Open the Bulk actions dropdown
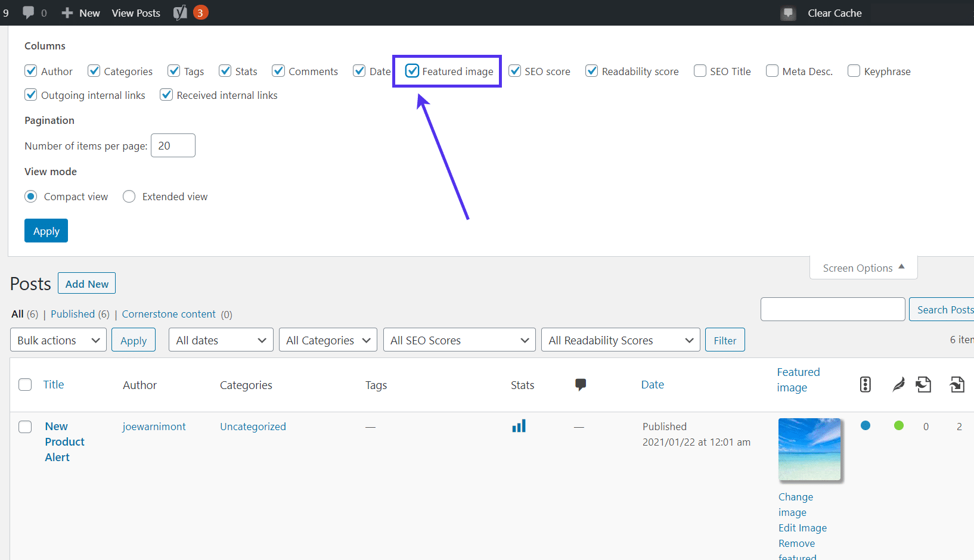 pyautogui.click(x=58, y=340)
